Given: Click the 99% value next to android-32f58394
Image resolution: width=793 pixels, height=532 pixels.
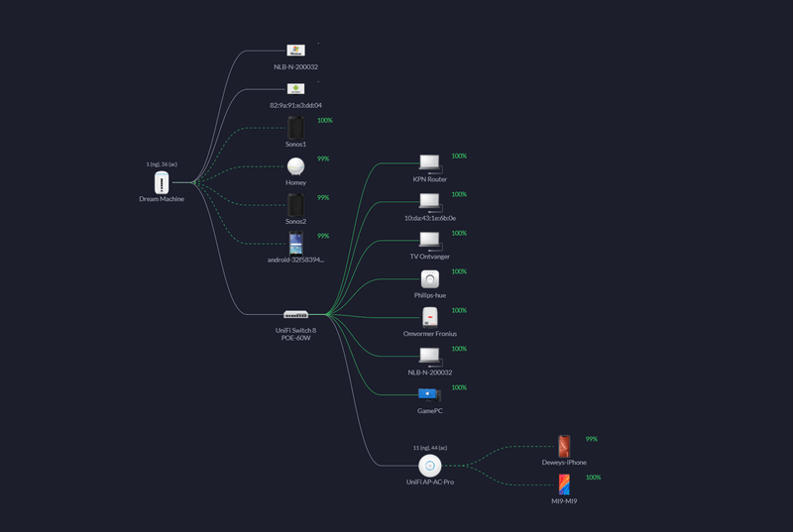Looking at the screenshot, I should point(323,236).
